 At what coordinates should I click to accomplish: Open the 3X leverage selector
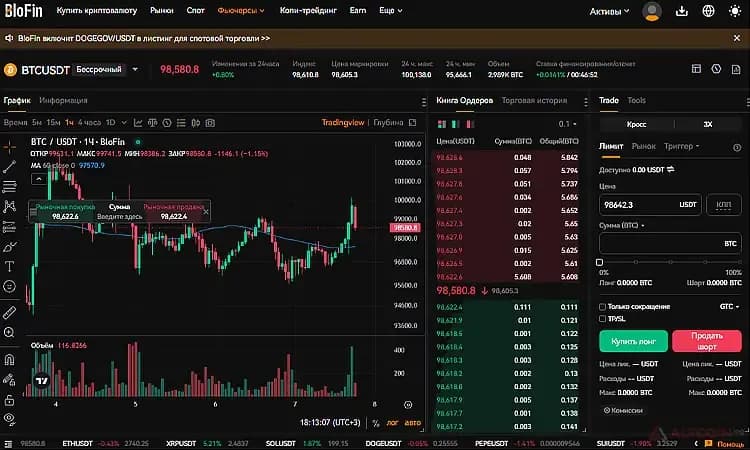[708, 124]
